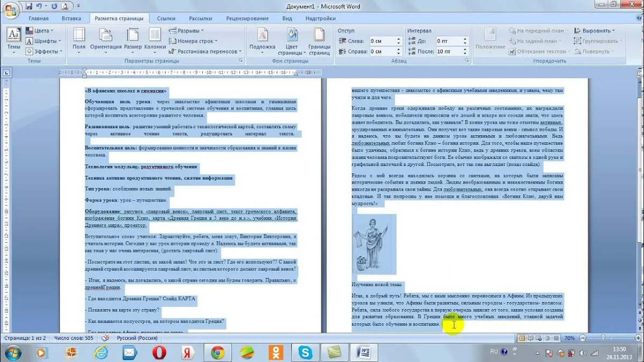Click the spelling check status bar icon

[x=105, y=338]
